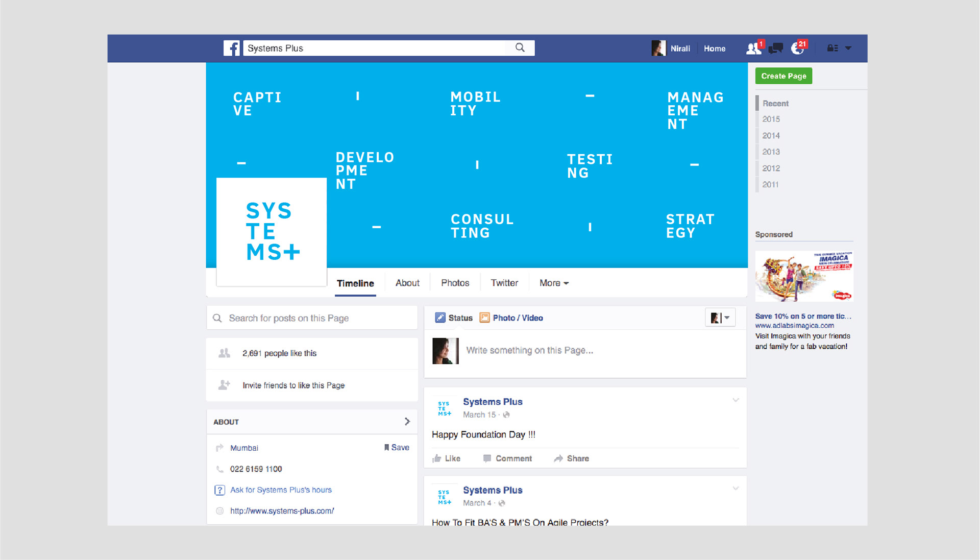Viewport: 980px width, 560px height.
Task: Select Recent in the timeline years
Action: click(x=775, y=103)
